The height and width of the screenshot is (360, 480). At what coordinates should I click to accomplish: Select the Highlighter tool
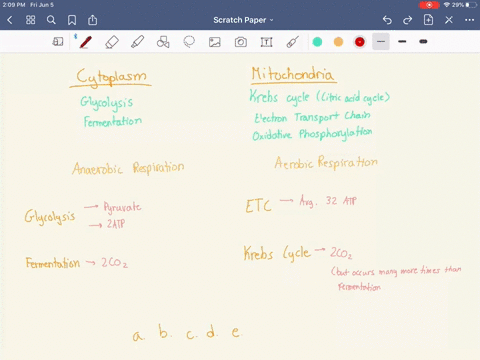137,42
